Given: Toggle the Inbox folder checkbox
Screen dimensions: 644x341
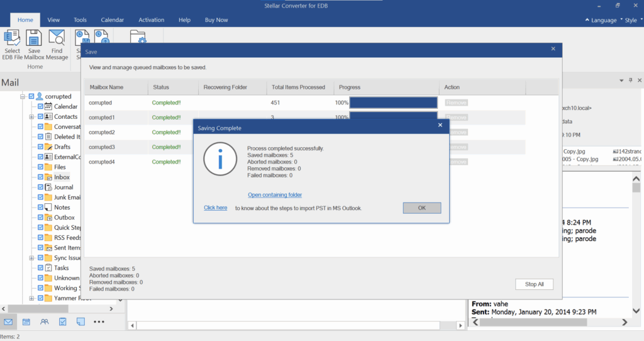Looking at the screenshot, I should click(x=40, y=177).
